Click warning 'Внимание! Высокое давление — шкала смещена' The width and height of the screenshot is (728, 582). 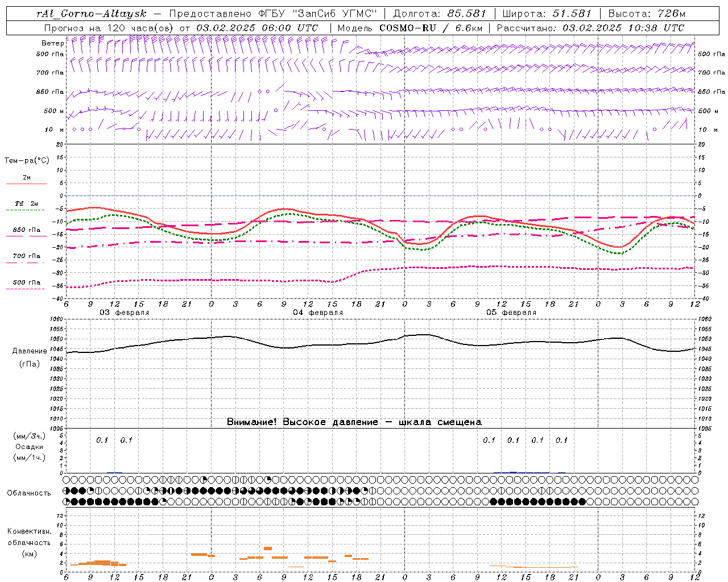(354, 422)
